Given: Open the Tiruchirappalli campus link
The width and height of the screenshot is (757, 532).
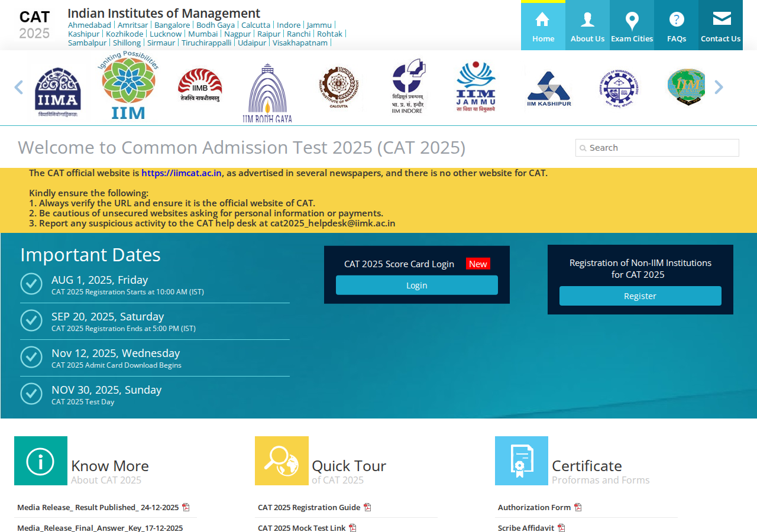Looking at the screenshot, I should click(x=206, y=43).
